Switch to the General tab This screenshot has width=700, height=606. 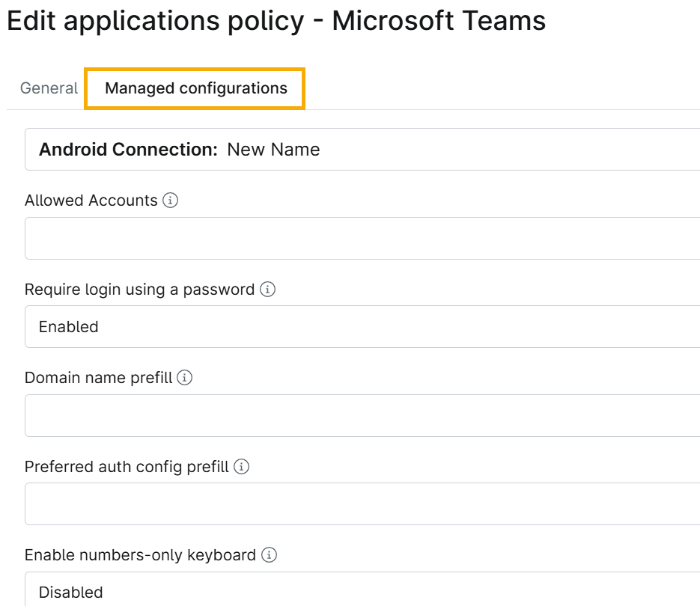(49, 88)
